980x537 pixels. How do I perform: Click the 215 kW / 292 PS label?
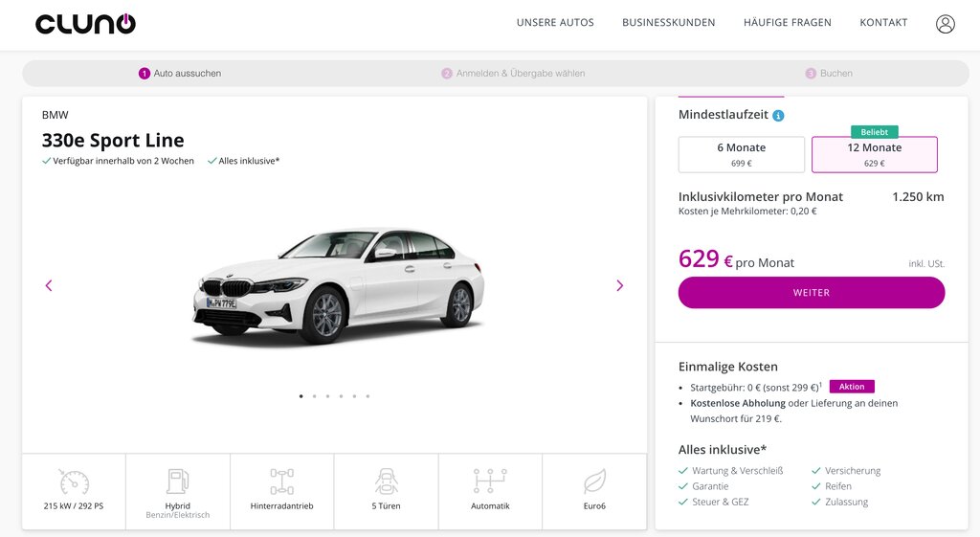coord(74,505)
